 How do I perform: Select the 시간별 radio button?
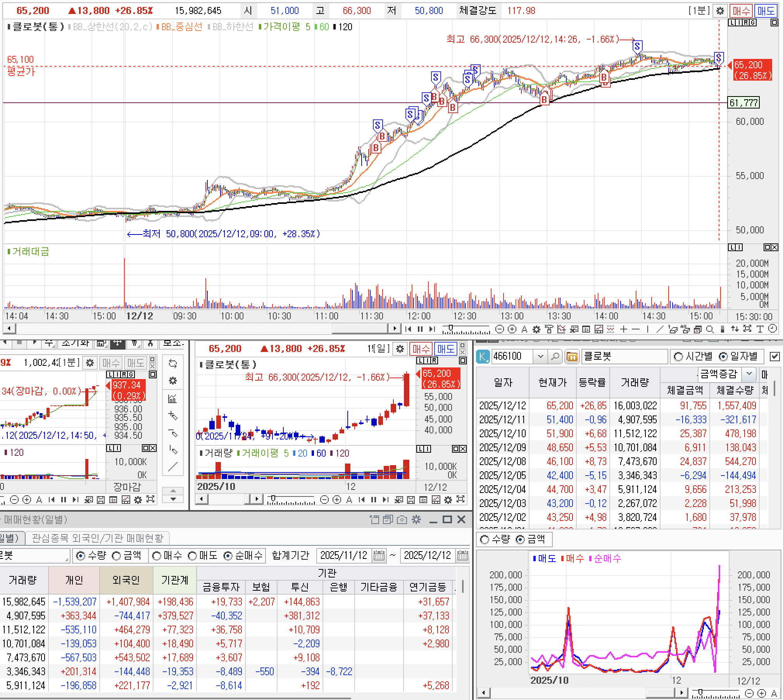click(x=678, y=356)
